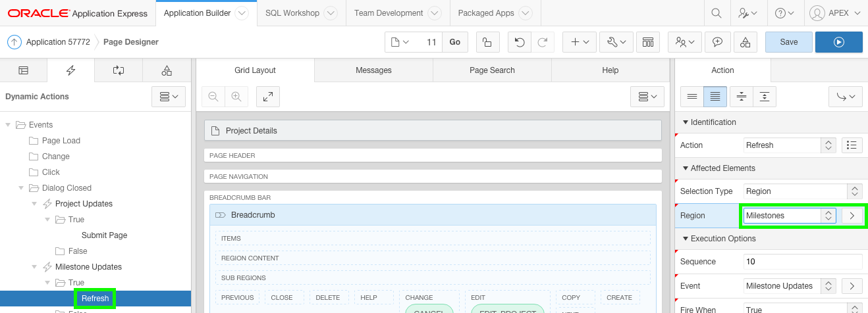Select the Breadcrumb region in layout
The image size is (868, 313).
pyautogui.click(x=433, y=215)
